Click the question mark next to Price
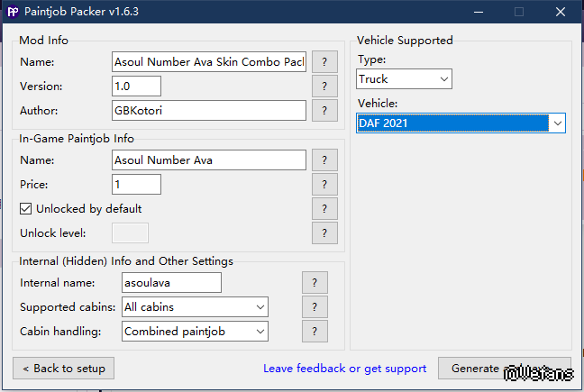The image size is (584, 392). tap(324, 185)
